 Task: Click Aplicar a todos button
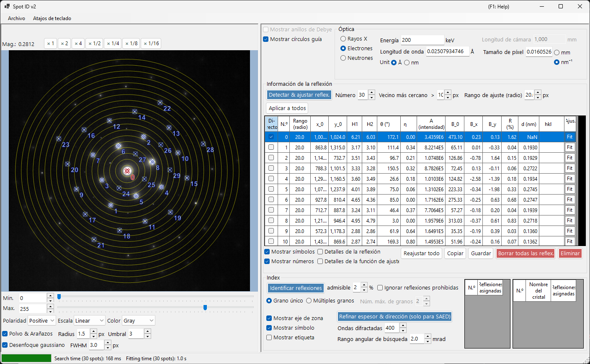coord(287,108)
